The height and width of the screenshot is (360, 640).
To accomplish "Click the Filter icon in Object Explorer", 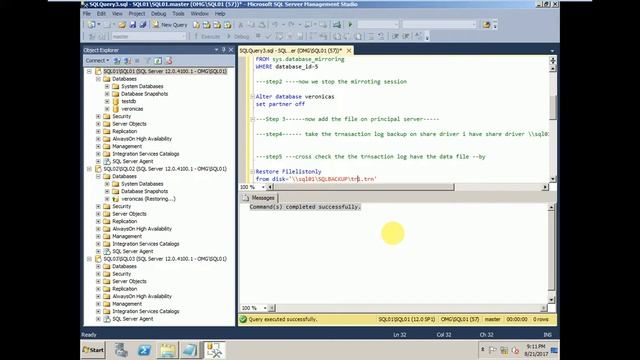I will point(148,61).
